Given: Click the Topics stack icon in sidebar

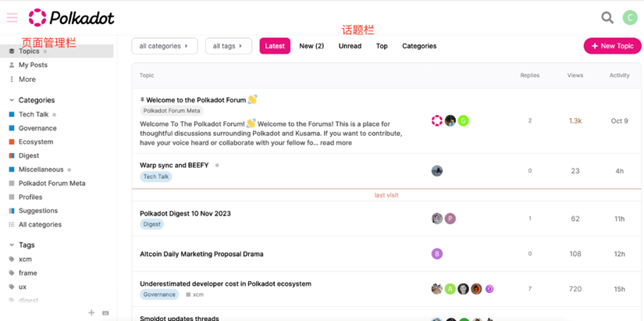Looking at the screenshot, I should (12, 52).
